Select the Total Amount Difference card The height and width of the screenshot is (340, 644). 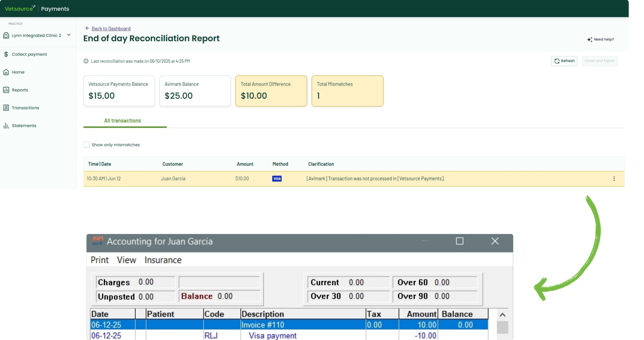tap(271, 91)
